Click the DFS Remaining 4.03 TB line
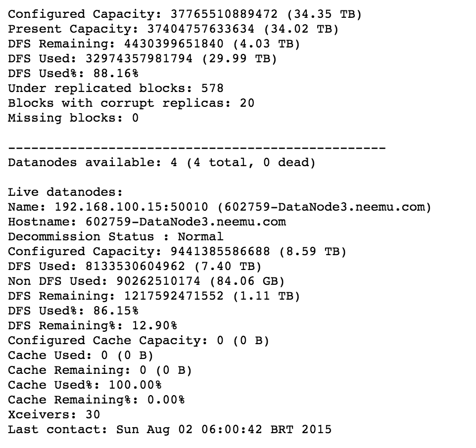476x448 pixels. 154,44
